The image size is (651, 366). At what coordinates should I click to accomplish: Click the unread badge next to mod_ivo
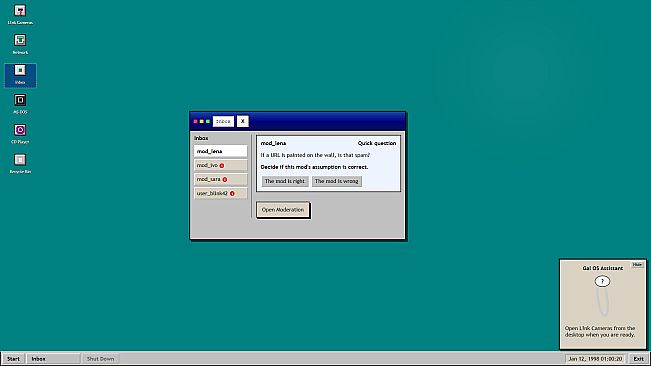coord(222,166)
